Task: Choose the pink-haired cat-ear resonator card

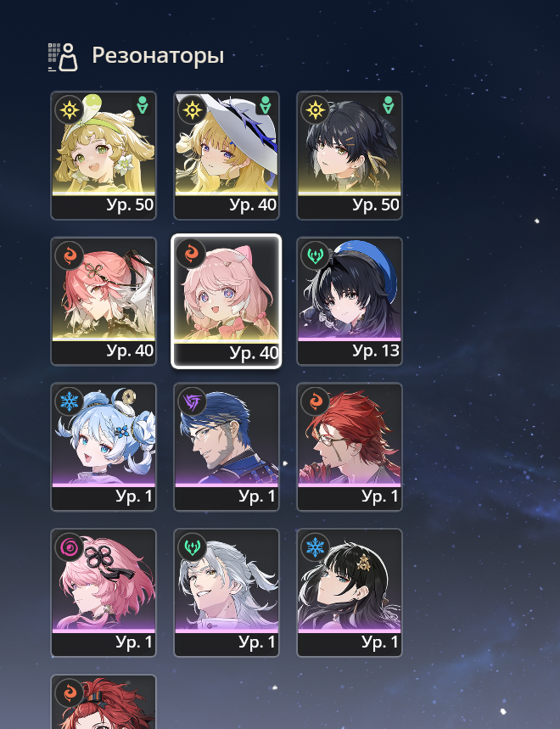Action: 227,301
